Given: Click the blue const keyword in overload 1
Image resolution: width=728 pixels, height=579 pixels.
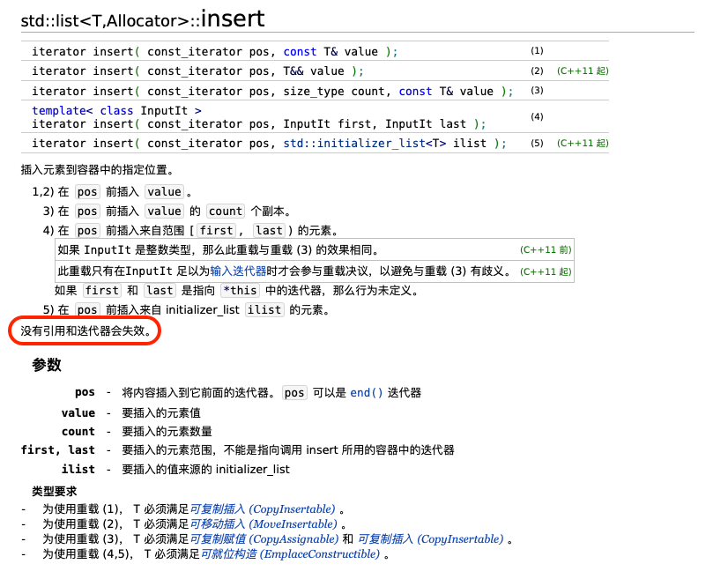Looking at the screenshot, I should pyautogui.click(x=299, y=51).
